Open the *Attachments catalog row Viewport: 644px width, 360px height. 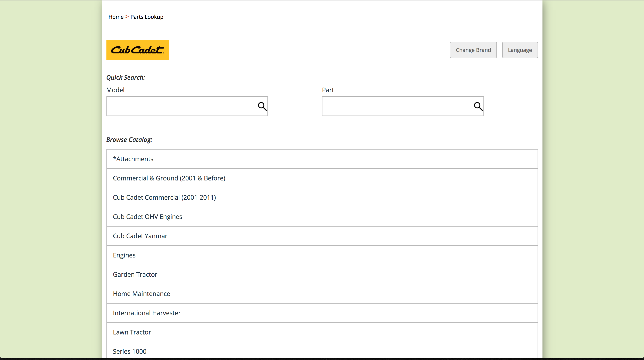pos(322,159)
